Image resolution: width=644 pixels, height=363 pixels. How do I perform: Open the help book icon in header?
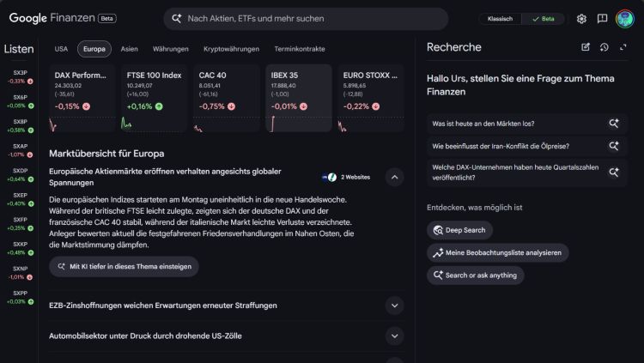[602, 19]
